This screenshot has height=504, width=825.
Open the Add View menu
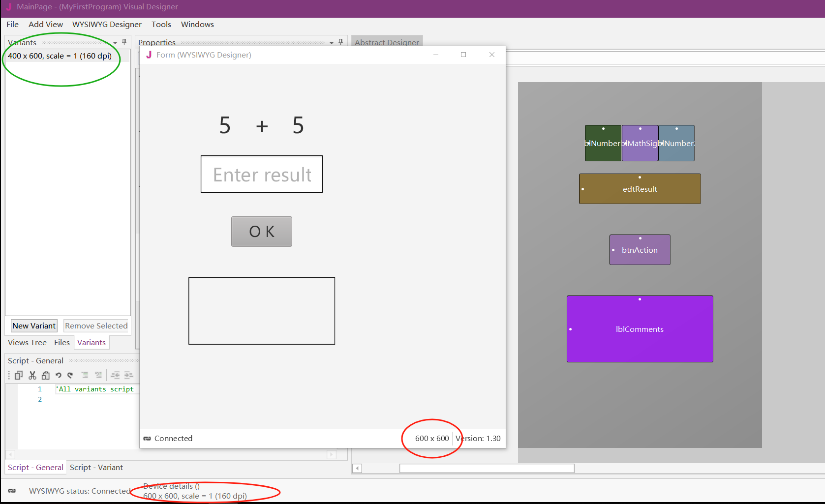[46, 25]
